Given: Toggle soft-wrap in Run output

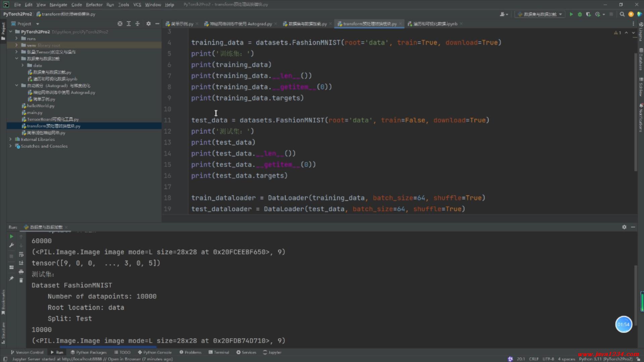Looking at the screenshot, I should coord(21,254).
